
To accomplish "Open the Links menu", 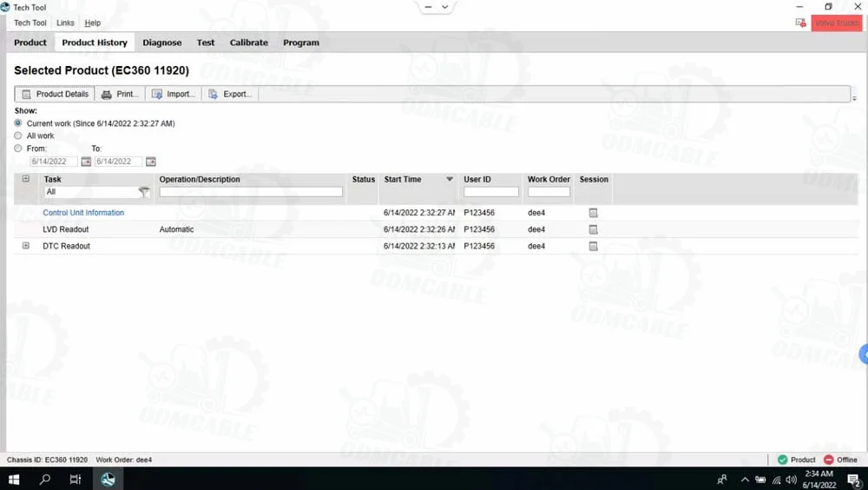I will click(65, 23).
